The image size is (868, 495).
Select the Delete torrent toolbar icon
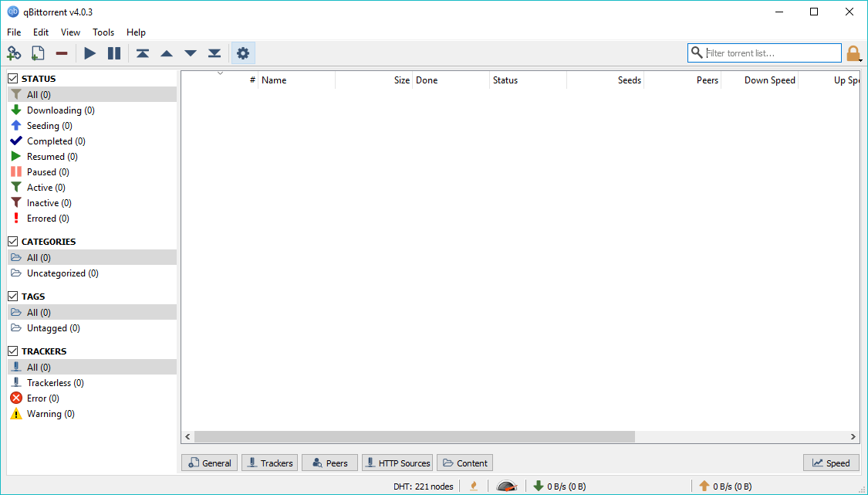click(x=62, y=53)
